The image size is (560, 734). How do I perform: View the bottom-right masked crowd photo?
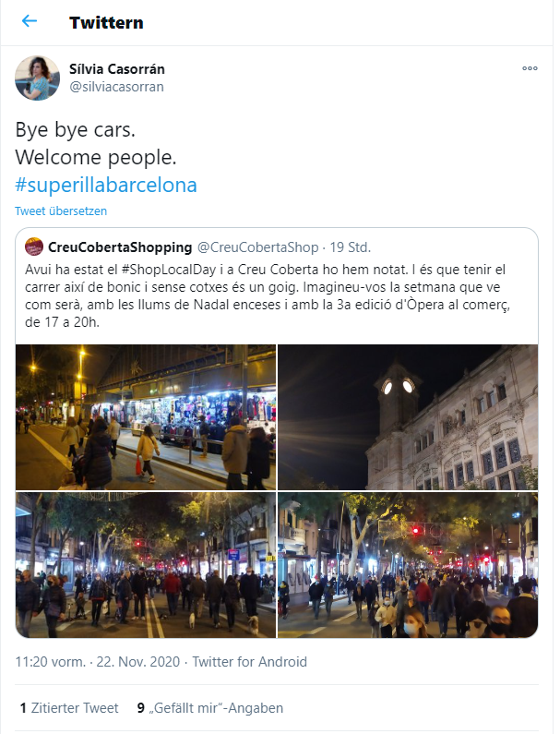[408, 564]
